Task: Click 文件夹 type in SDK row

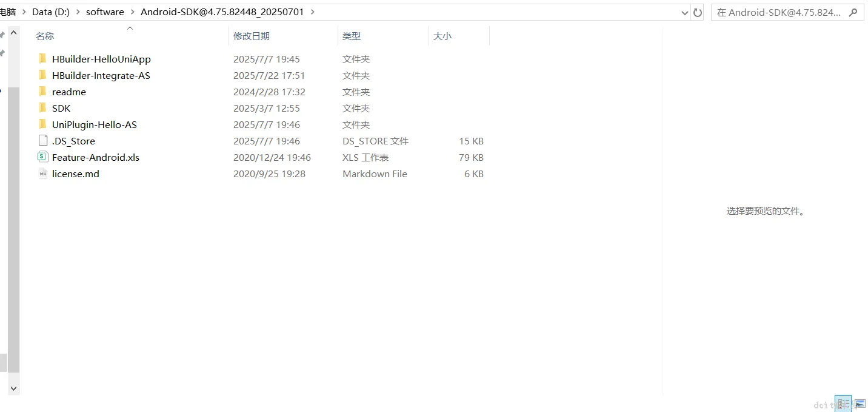Action: 356,108
